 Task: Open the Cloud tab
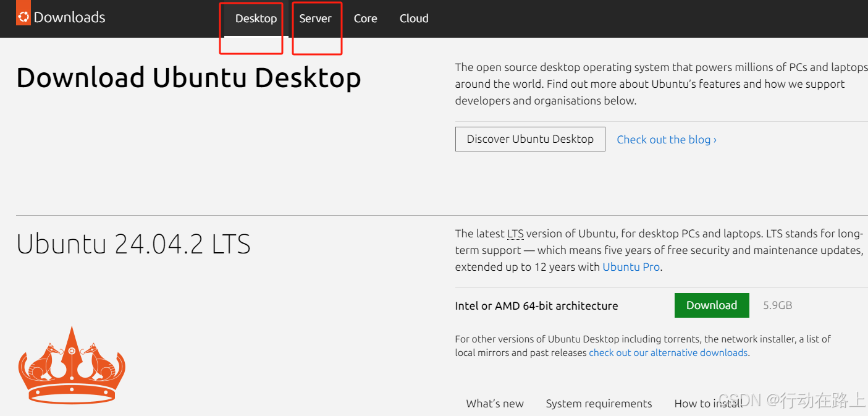point(414,19)
